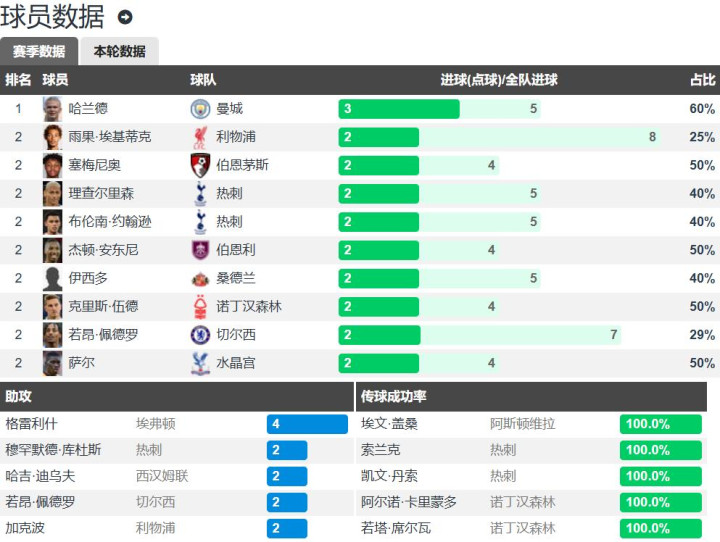
Task: Switch to the 本轮数据 tab
Action: coord(119,52)
